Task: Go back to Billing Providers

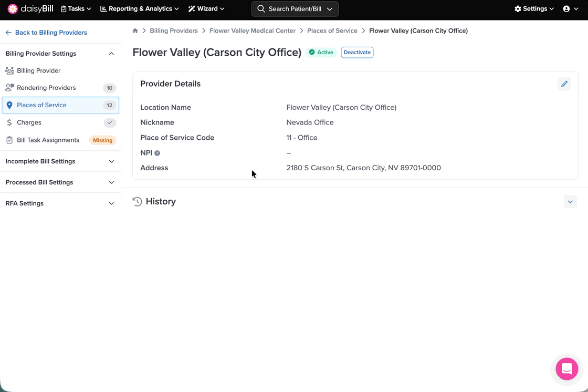Action: tap(46, 33)
